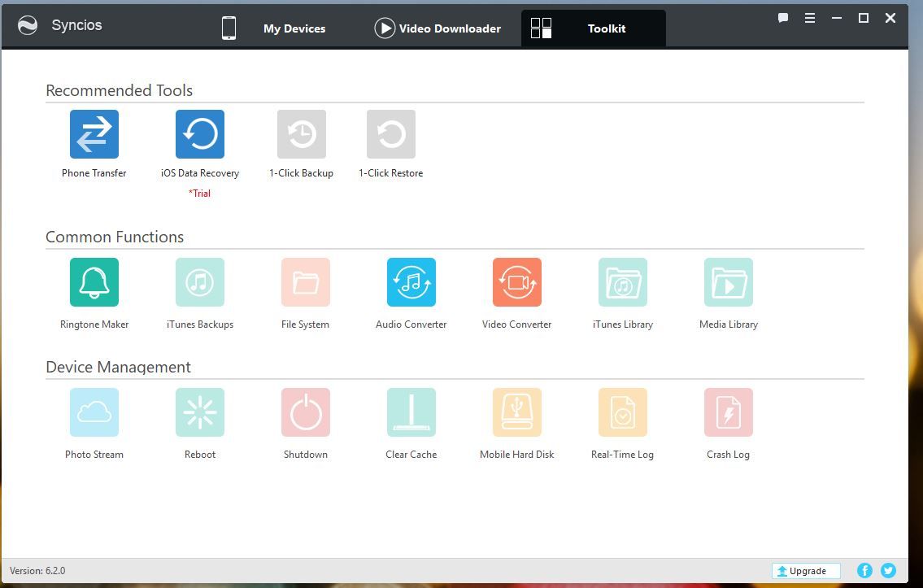
Task: Click the Common Functions heading
Action: click(x=115, y=237)
